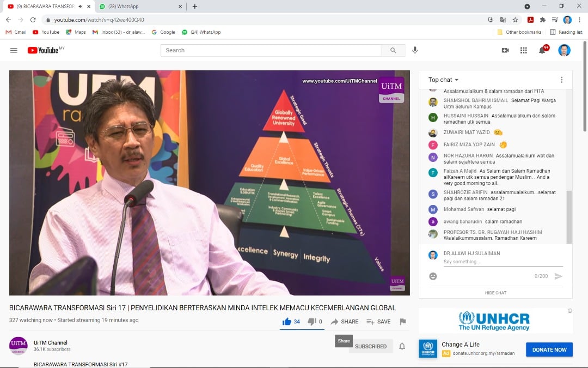Open the emoji picker in chat
This screenshot has width=588, height=368.
click(x=433, y=276)
